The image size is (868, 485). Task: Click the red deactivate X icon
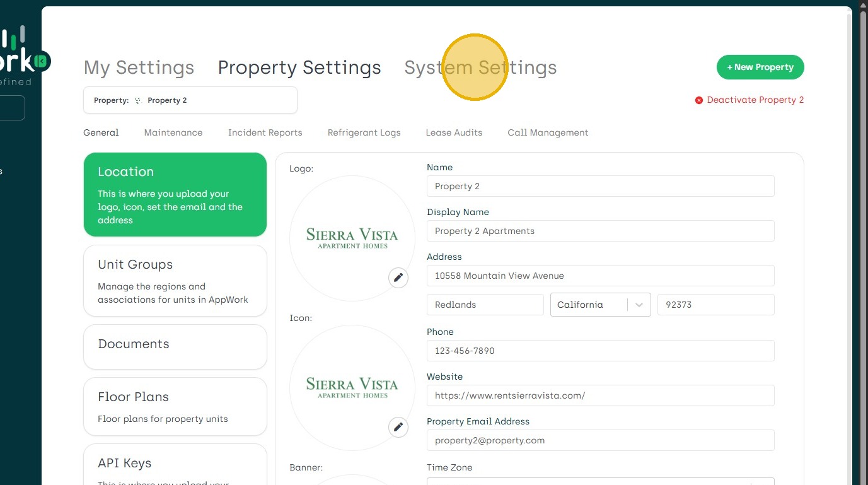click(698, 100)
